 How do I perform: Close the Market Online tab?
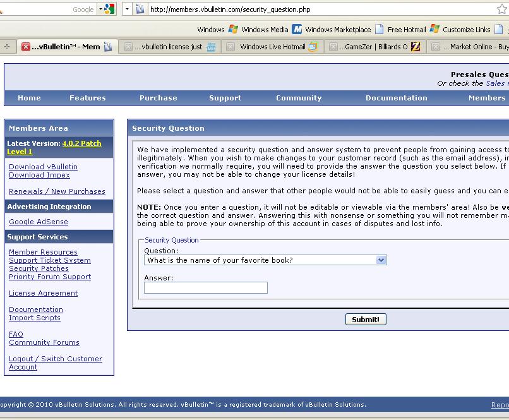tap(435, 47)
